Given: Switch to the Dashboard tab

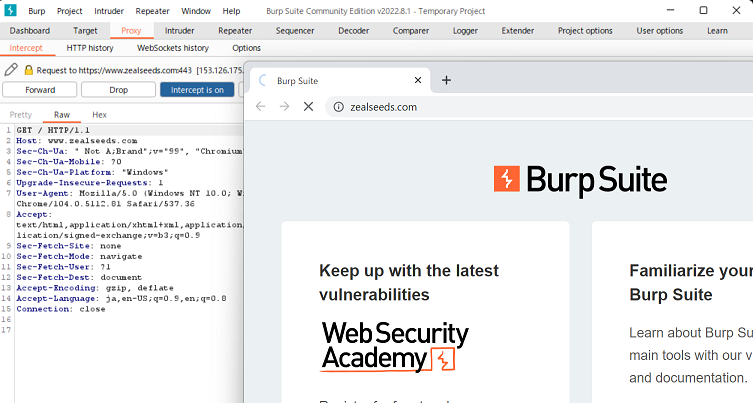Looking at the screenshot, I should [x=30, y=31].
